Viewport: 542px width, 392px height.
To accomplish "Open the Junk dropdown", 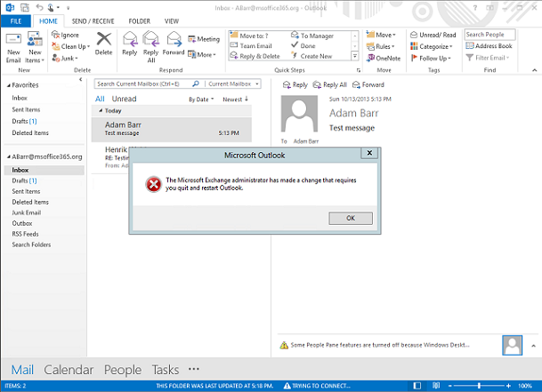I will (65, 58).
